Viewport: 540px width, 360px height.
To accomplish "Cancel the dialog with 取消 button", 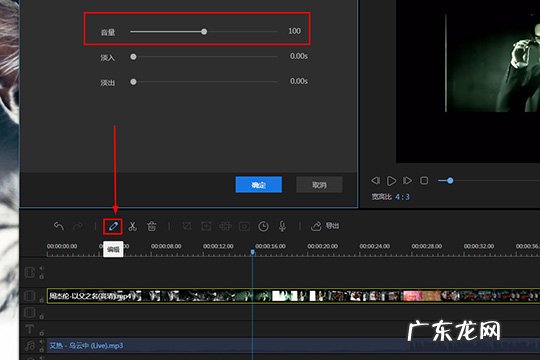I will tap(319, 185).
